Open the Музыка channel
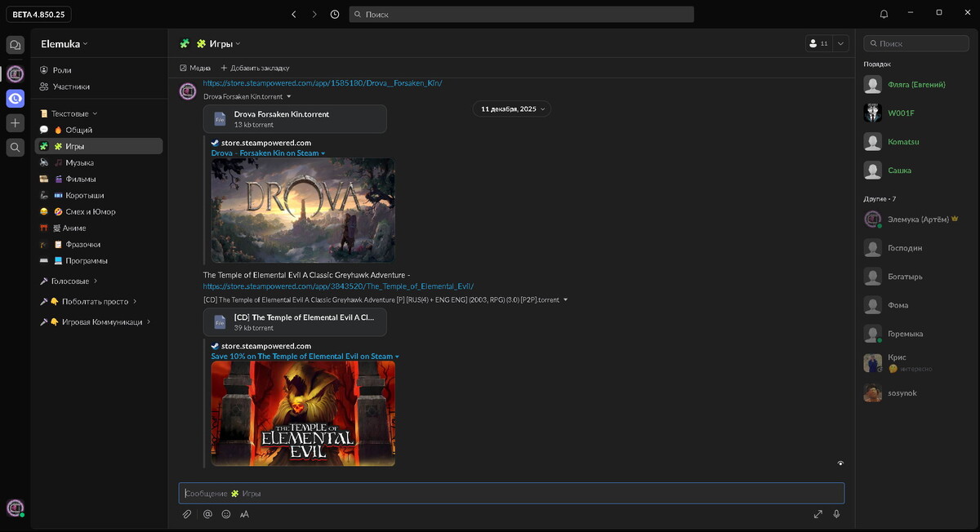The width and height of the screenshot is (980, 532). point(98,162)
